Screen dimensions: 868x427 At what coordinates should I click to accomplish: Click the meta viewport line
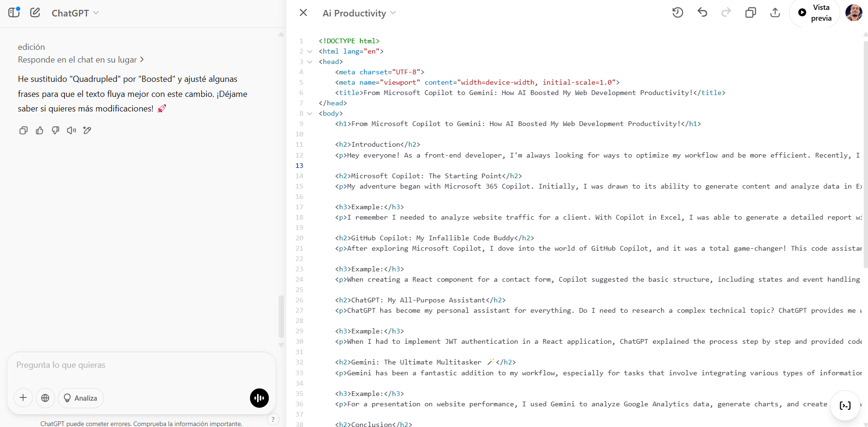pos(477,82)
